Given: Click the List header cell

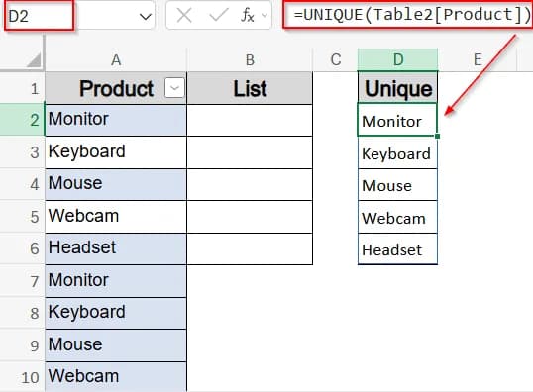Looking at the screenshot, I should coord(250,88).
